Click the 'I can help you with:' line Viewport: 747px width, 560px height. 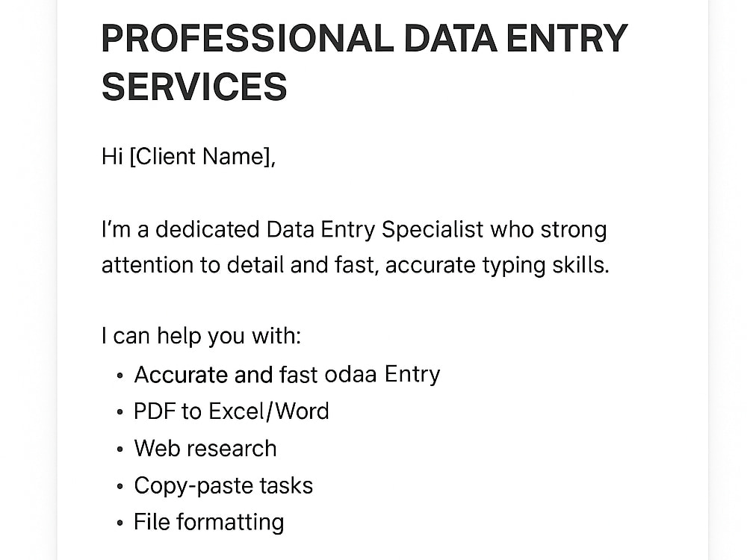pos(201,337)
